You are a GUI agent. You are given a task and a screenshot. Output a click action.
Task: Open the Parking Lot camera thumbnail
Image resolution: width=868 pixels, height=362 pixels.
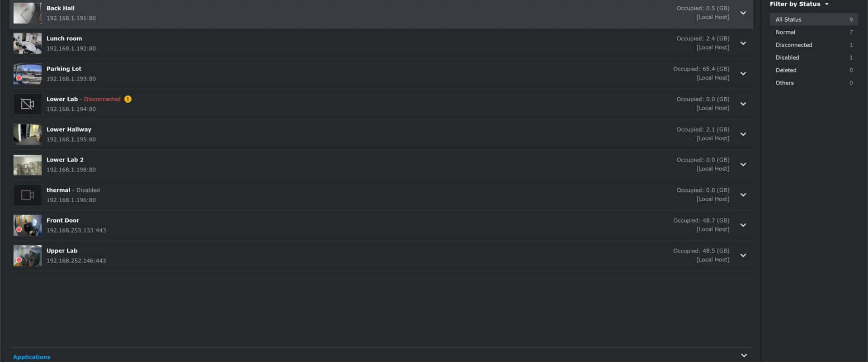pos(27,74)
